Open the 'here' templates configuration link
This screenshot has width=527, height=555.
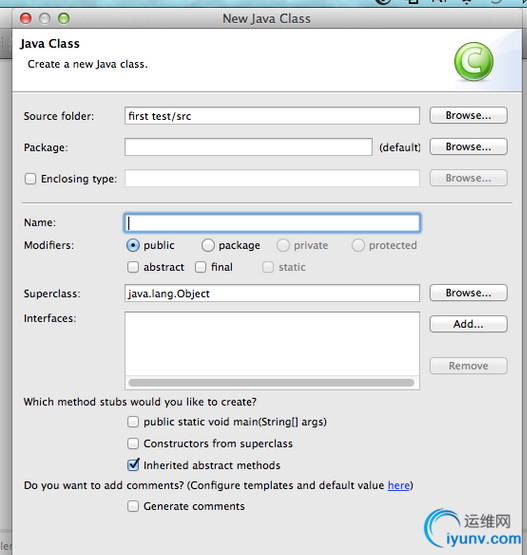[x=399, y=485]
